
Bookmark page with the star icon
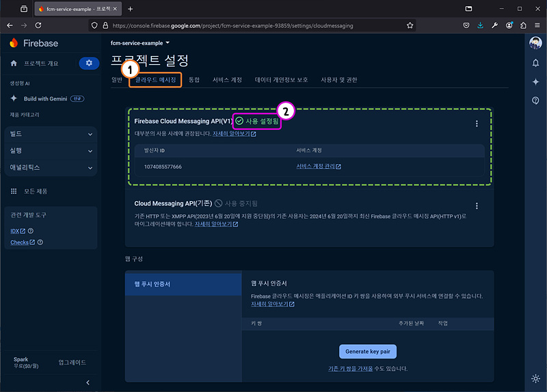(x=410, y=25)
